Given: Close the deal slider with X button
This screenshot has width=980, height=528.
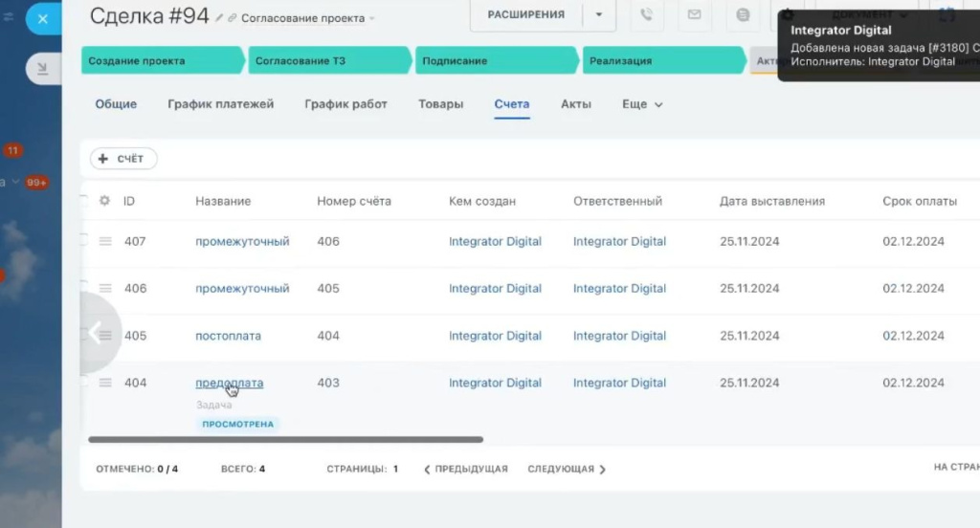Looking at the screenshot, I should pyautogui.click(x=43, y=18).
